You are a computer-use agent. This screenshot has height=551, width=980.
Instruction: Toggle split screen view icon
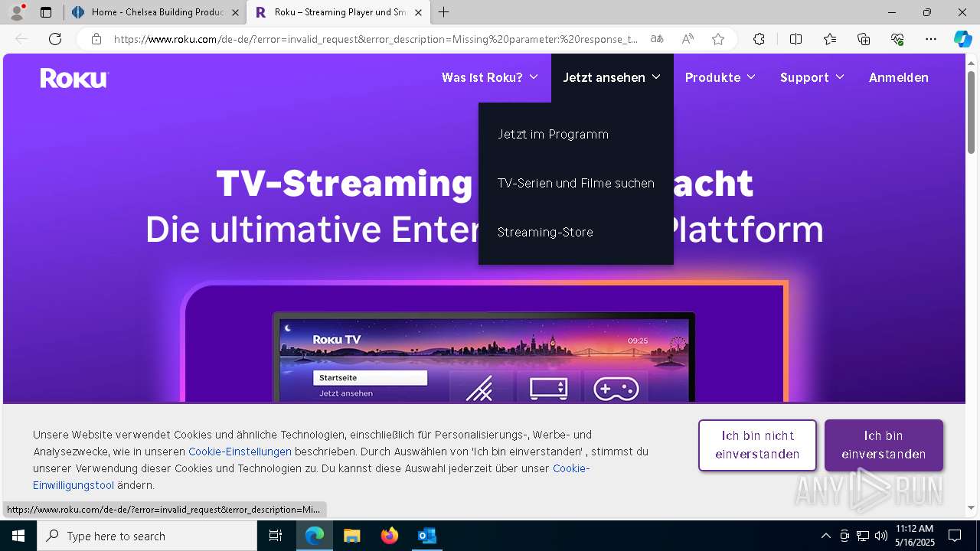pyautogui.click(x=795, y=39)
